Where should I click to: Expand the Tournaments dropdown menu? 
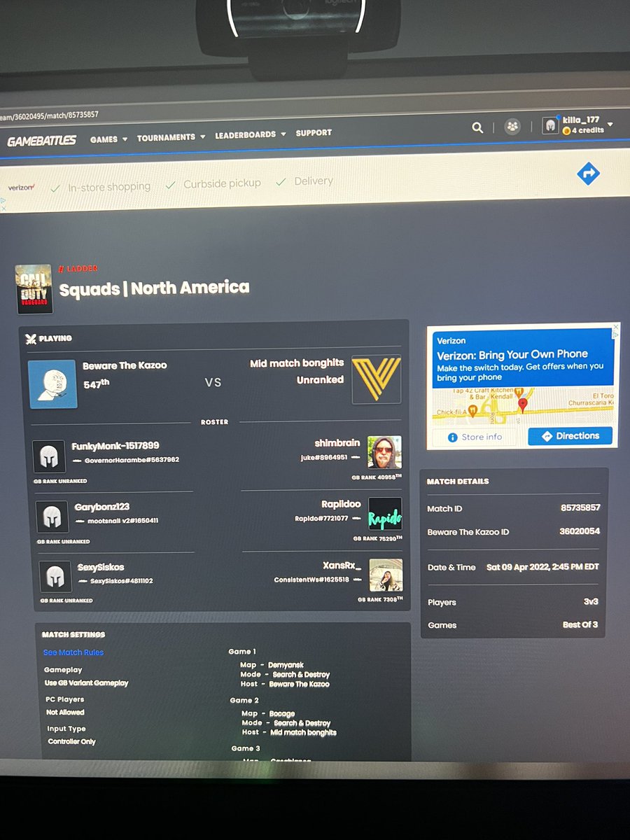click(x=171, y=137)
